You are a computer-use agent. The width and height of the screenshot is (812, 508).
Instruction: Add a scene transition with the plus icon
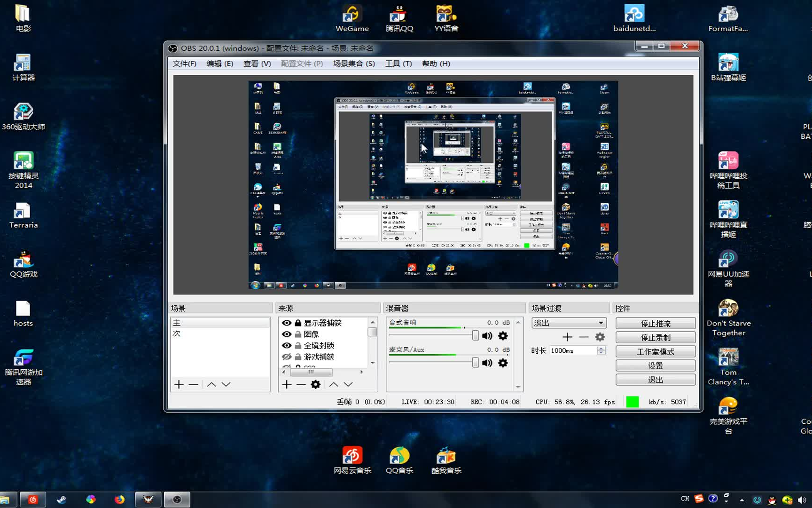pos(567,337)
